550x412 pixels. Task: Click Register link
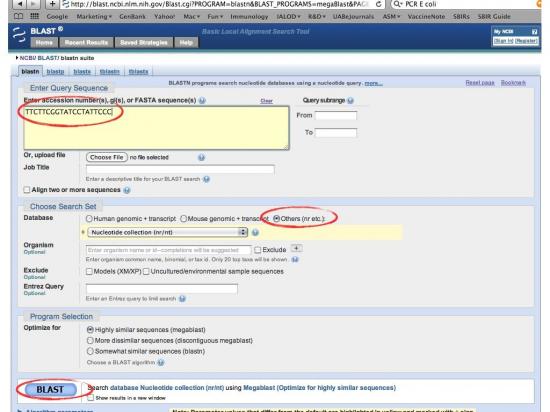pos(526,41)
